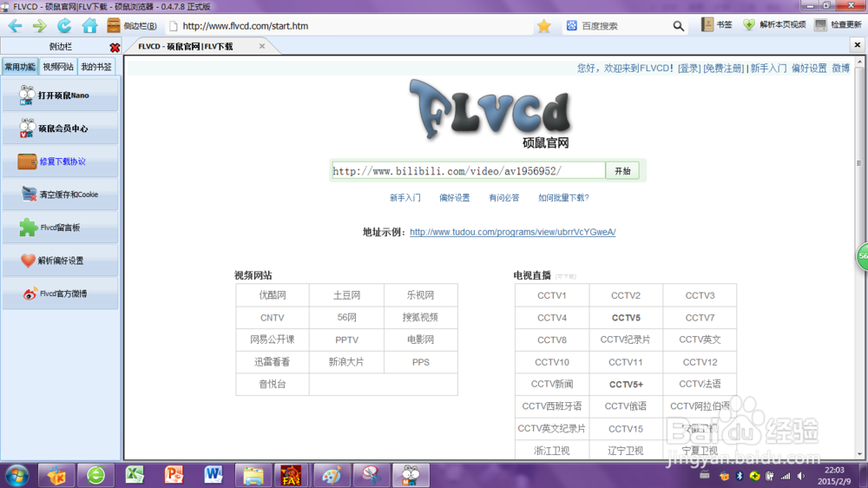Open PPTV video site

(346, 340)
